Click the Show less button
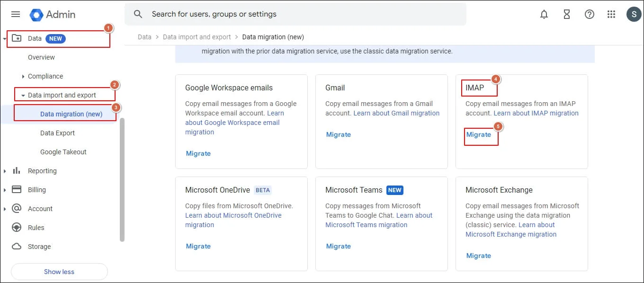 59,272
